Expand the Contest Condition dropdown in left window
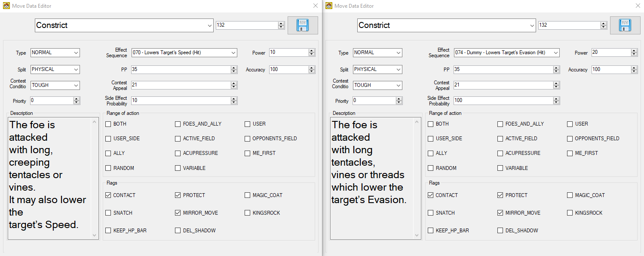Image resolution: width=644 pixels, height=256 pixels. coord(76,85)
